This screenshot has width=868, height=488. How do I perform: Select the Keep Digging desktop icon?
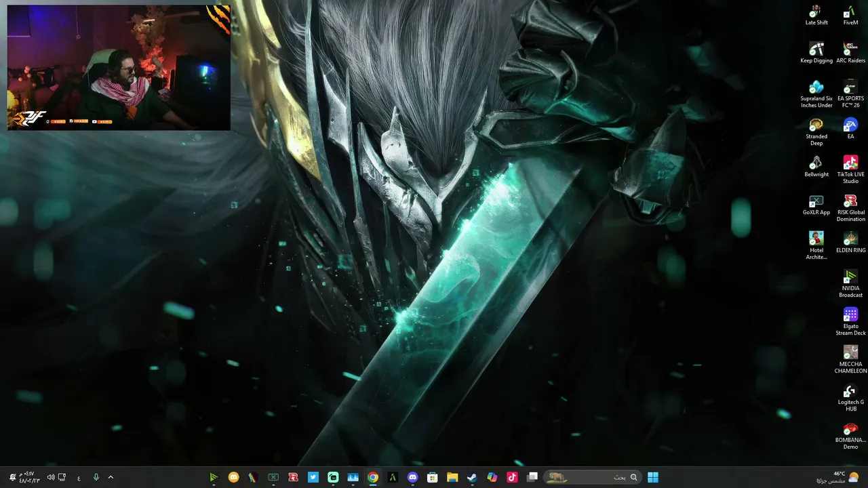click(816, 53)
